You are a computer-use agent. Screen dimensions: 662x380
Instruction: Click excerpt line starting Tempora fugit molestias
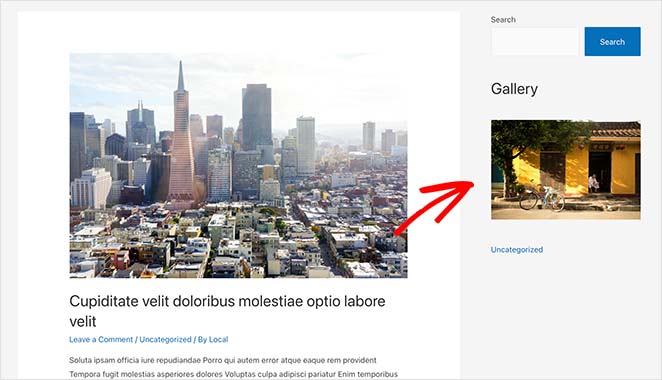(233, 374)
